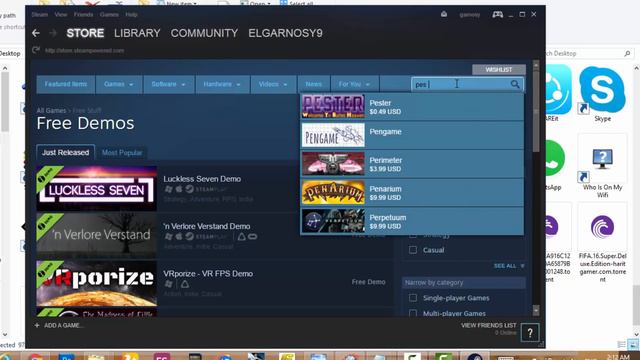Open the News store link
This screenshot has width=640, height=360.
coord(313,84)
